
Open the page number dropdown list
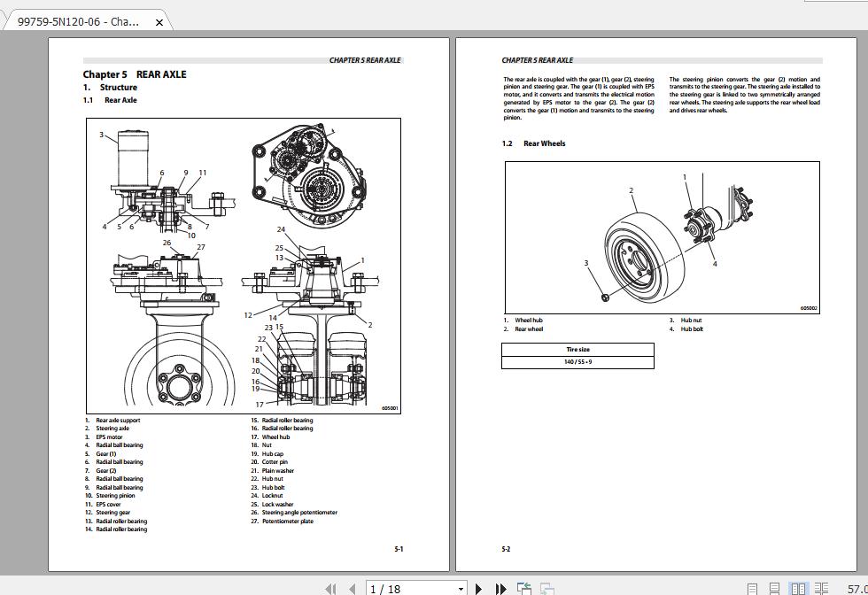(463, 587)
